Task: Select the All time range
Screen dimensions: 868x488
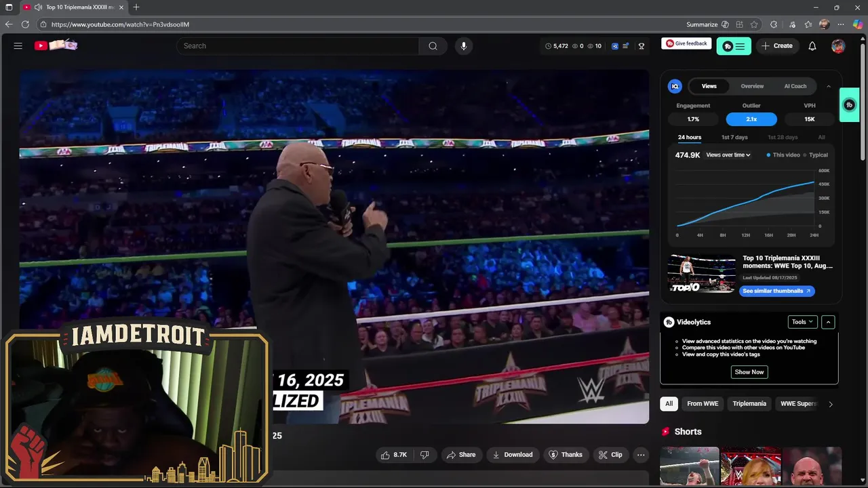Action: pos(822,138)
